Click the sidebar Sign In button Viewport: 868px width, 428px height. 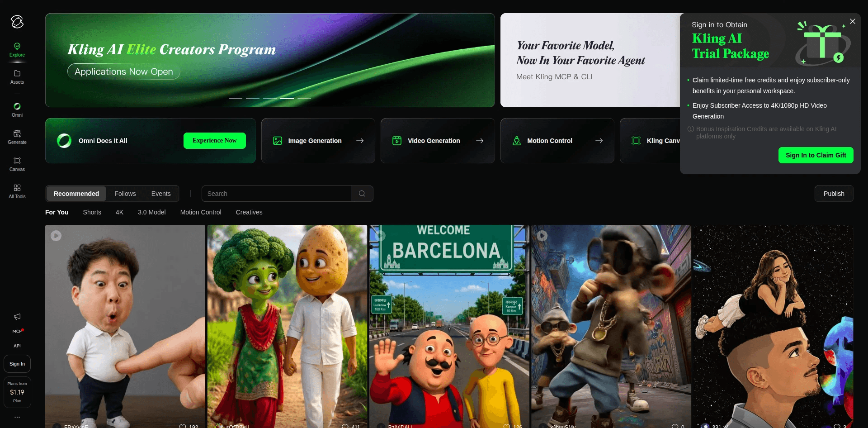pos(17,364)
